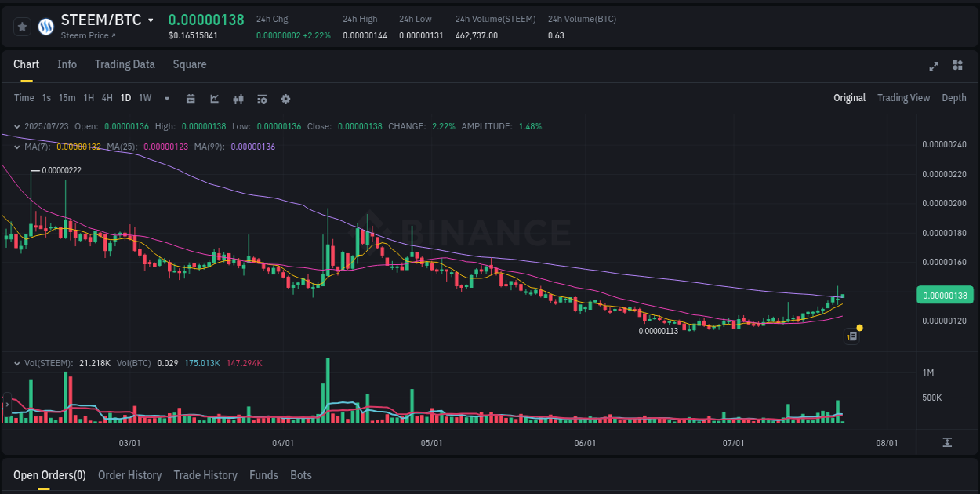Expand chart to fullscreen mode
This screenshot has height=494, width=980.
pyautogui.click(x=934, y=67)
